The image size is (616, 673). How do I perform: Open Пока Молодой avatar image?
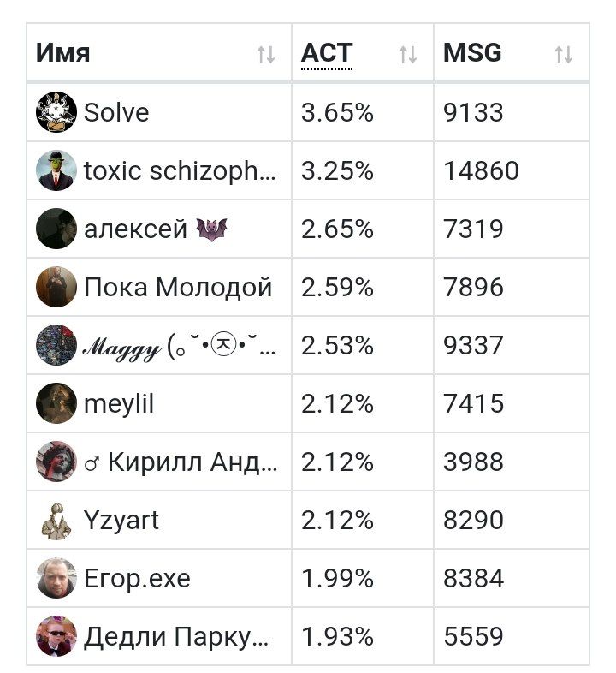(56, 287)
